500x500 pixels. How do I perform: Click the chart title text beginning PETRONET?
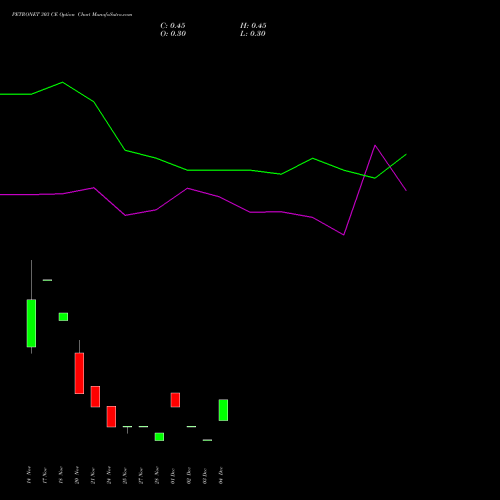[x=72, y=15]
